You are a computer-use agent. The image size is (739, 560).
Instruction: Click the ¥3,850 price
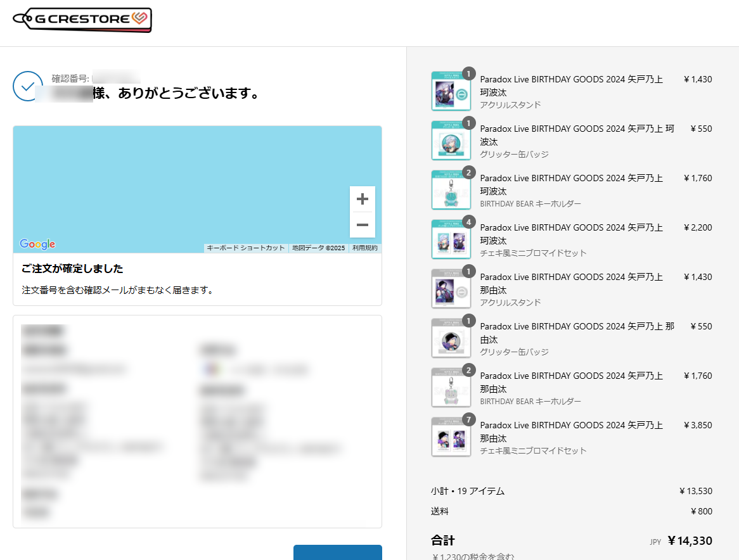point(698,425)
